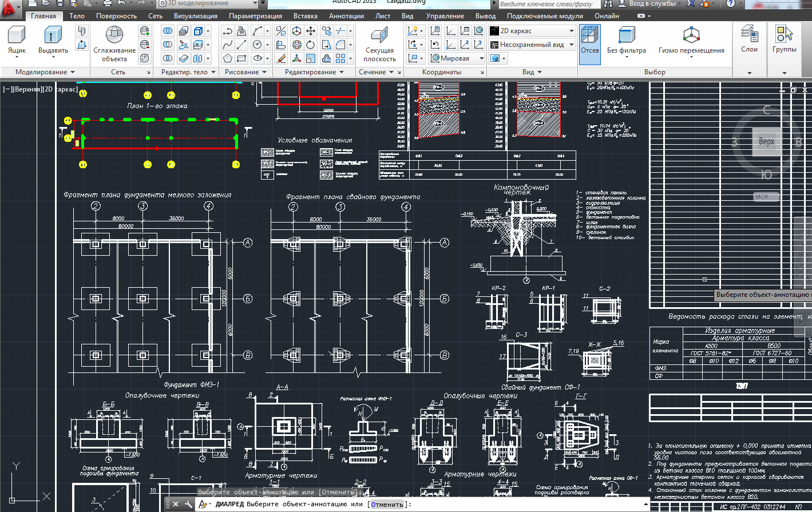Click the Координаты panel dialog launcher arrow
The height and width of the screenshot is (512, 812).
point(482,73)
